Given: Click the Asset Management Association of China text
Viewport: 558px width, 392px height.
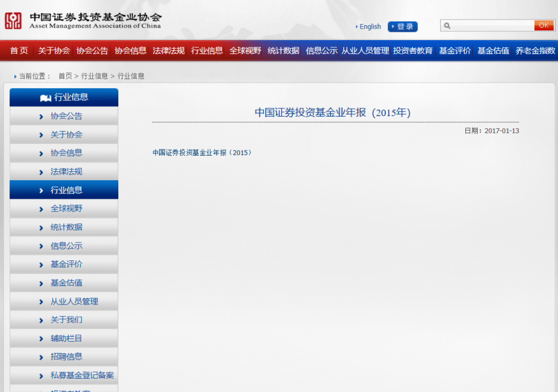Looking at the screenshot, I should click(x=95, y=26).
